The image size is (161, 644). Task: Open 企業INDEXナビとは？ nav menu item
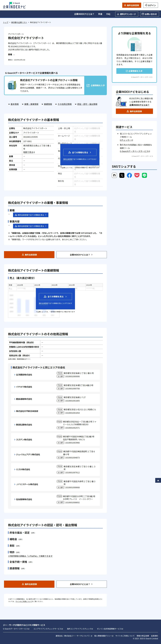pyautogui.click(x=84, y=14)
